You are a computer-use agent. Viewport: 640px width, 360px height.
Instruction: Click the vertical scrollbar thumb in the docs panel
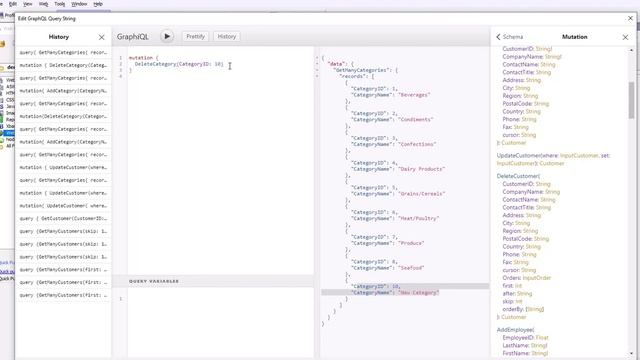pyautogui.click(x=631, y=100)
